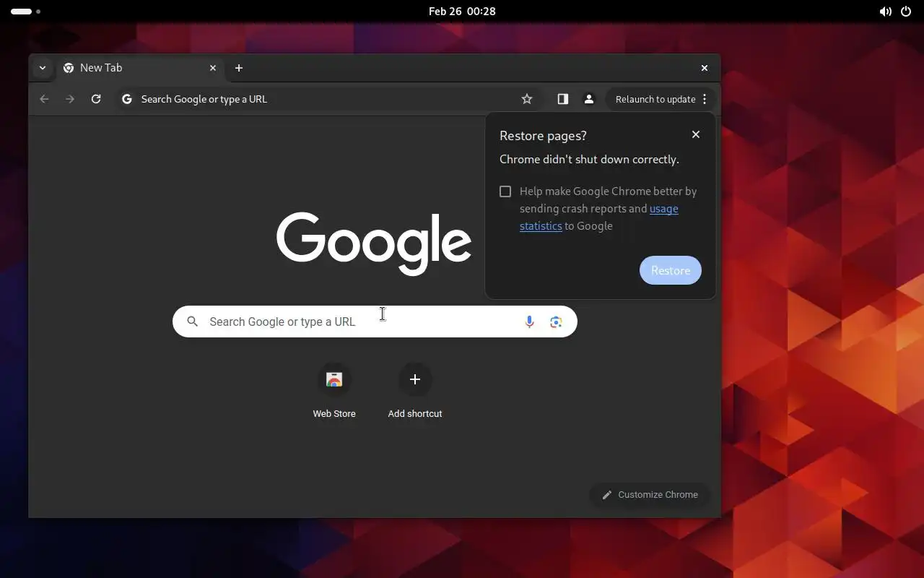Screen dimensions: 924x578
Task: Open a new tab with plus button
Action: click(239, 68)
